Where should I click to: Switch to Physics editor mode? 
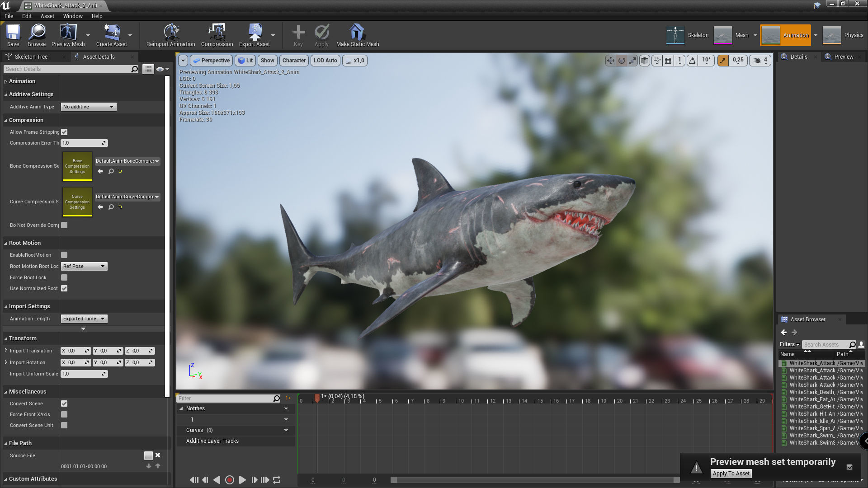pyautogui.click(x=843, y=35)
